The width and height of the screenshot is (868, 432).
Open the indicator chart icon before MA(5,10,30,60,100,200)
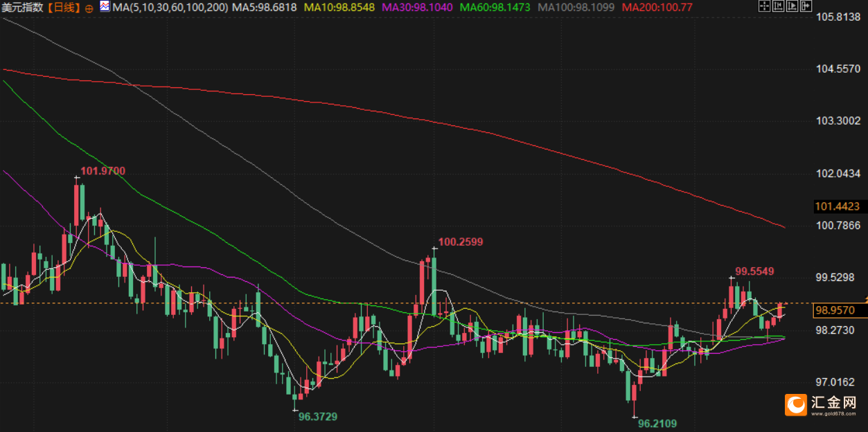click(105, 7)
